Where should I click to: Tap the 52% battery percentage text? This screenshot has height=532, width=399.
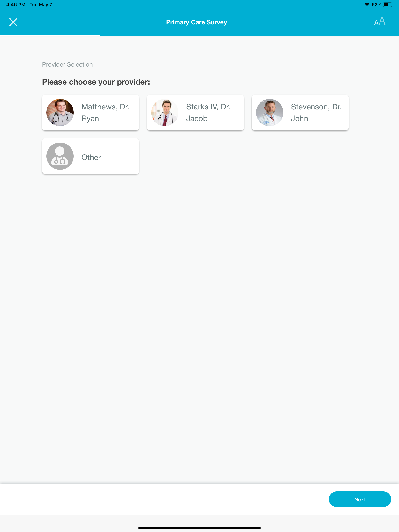(x=376, y=4)
